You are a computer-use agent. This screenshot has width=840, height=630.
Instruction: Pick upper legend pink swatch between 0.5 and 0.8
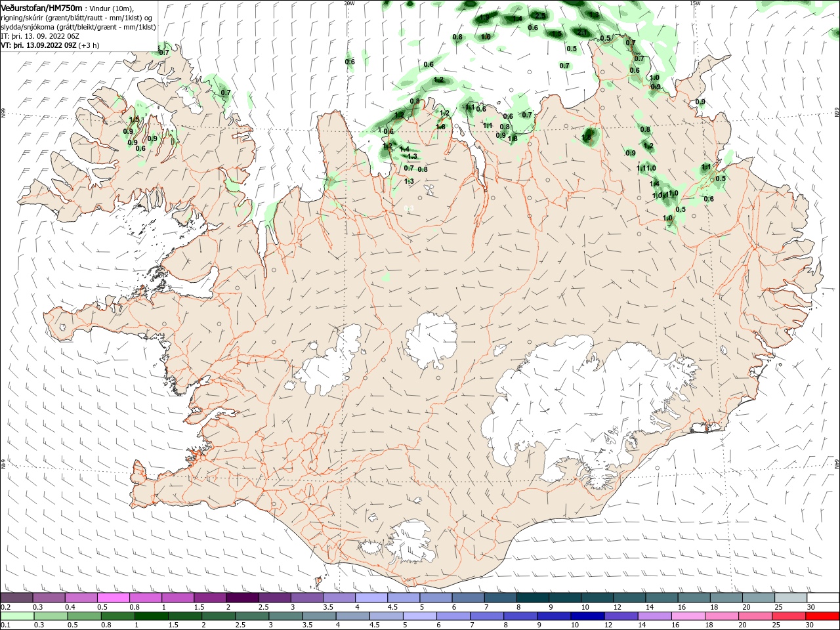click(x=113, y=598)
